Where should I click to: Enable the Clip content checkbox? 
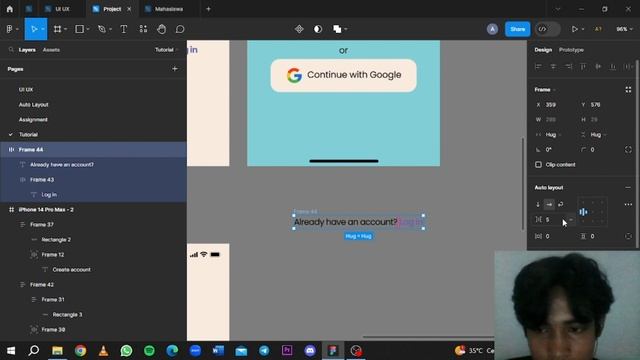538,164
